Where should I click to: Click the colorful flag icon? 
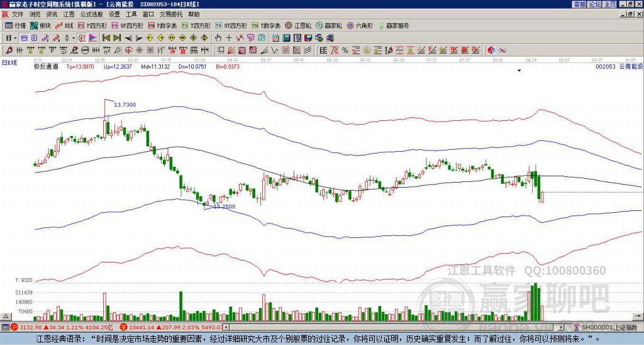93,38
